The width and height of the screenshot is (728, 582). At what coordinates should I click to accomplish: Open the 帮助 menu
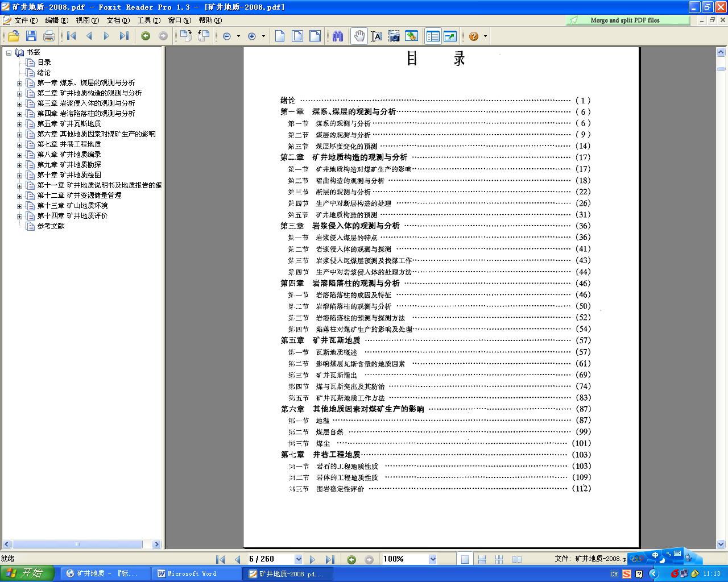[210, 20]
